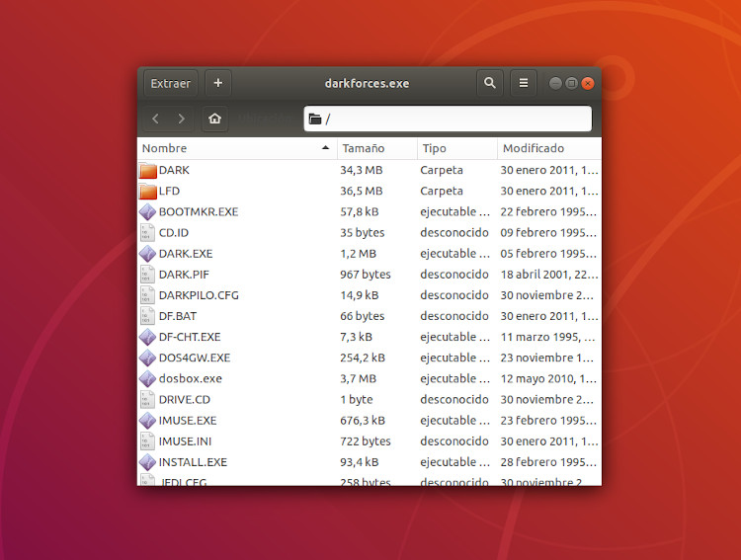Click the file name DARK.PIF

(184, 275)
